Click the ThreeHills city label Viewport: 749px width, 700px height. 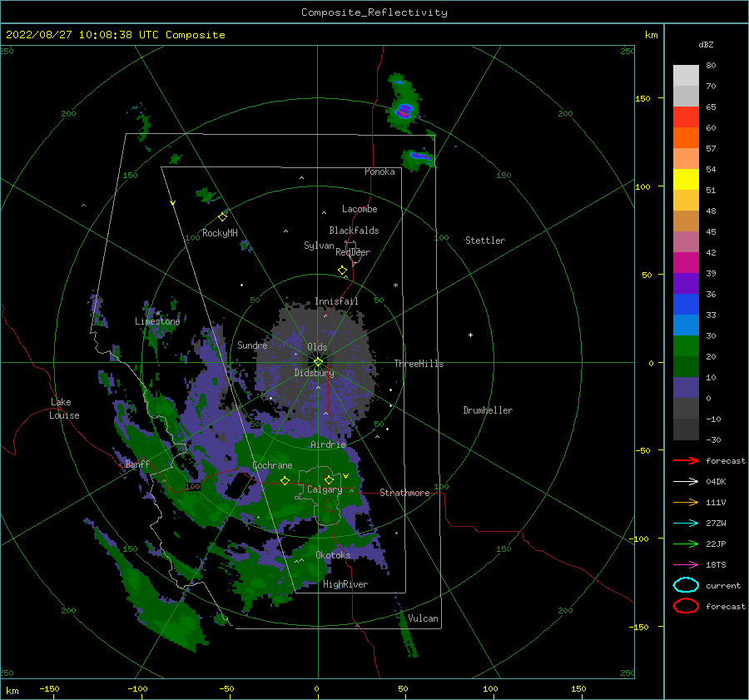click(419, 364)
